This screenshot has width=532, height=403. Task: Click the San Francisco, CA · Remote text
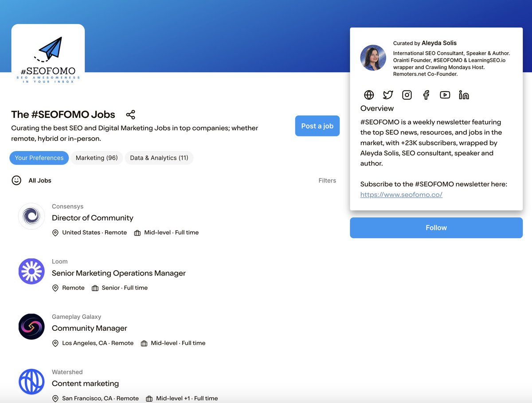click(x=100, y=399)
